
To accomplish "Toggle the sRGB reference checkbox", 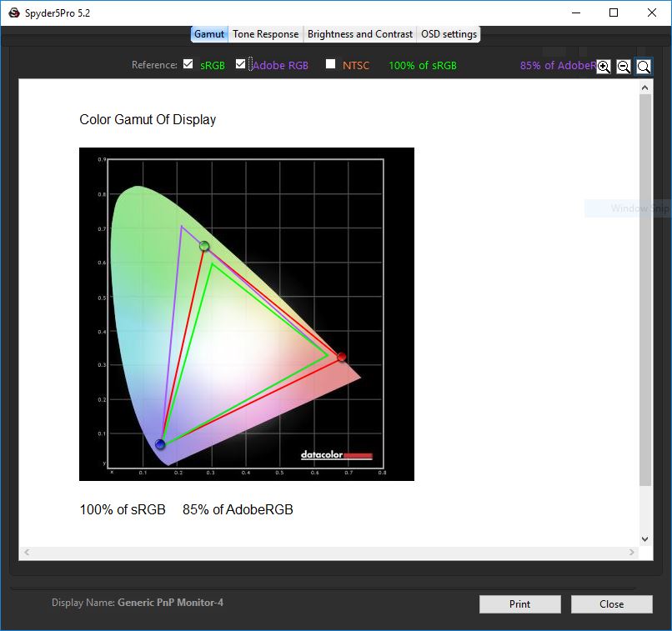I will (x=188, y=64).
